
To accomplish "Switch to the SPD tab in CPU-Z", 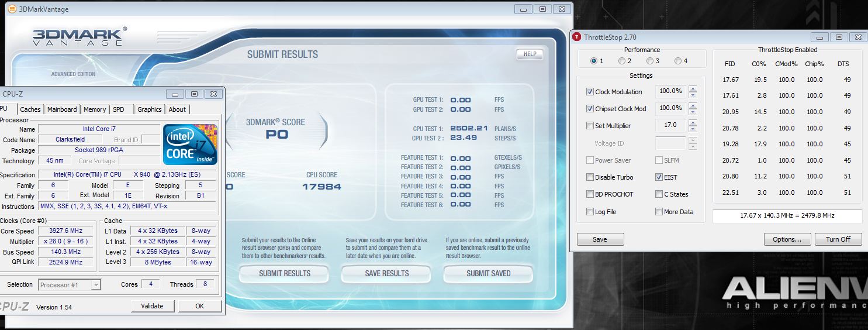I will click(x=119, y=109).
